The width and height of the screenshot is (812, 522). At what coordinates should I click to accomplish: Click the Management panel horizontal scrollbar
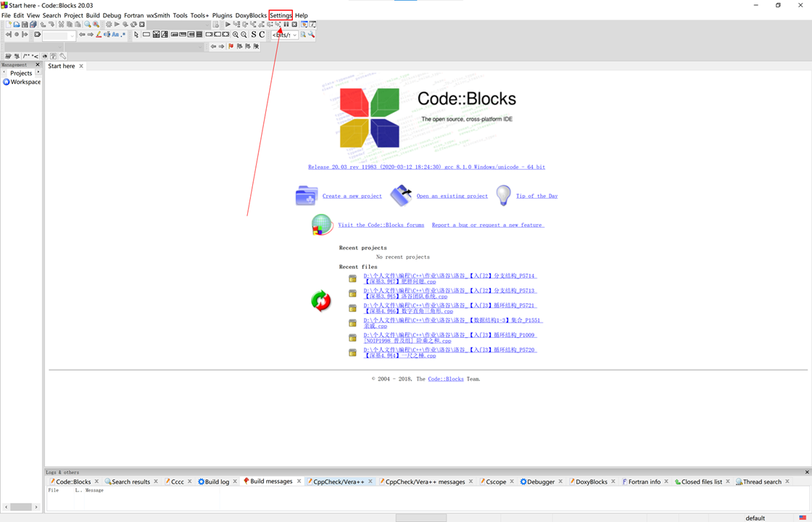pyautogui.click(x=21, y=507)
